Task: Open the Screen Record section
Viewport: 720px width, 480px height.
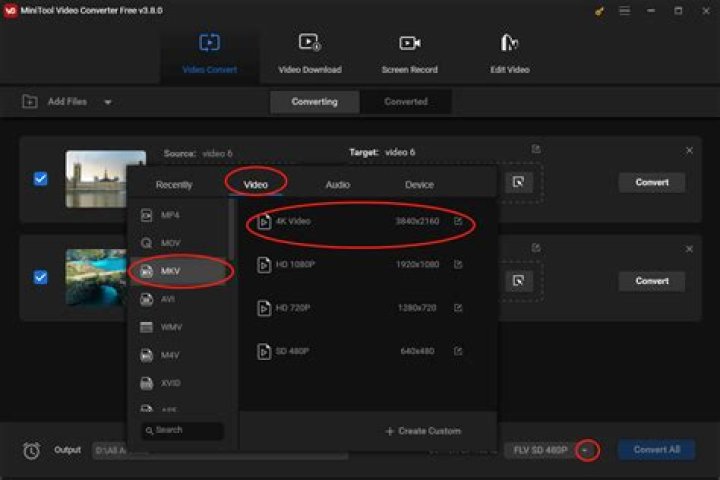Action: [x=410, y=54]
